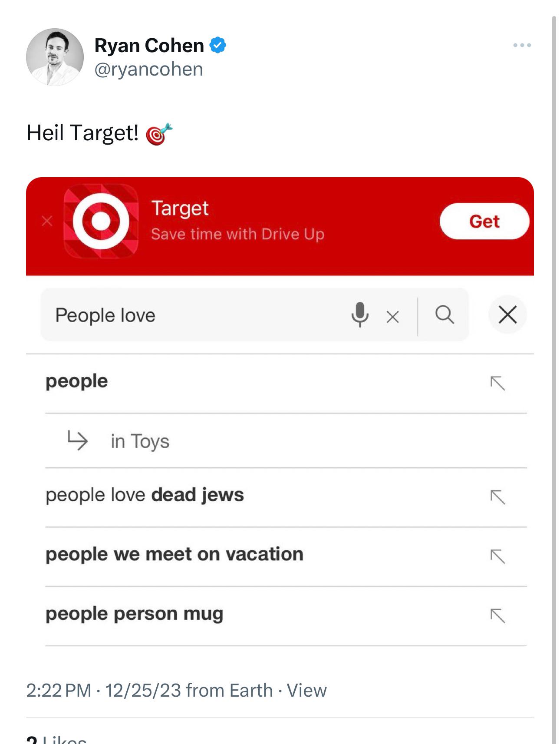The image size is (560, 744).
Task: Click arrow beside 'people we meet on vacation'
Action: point(497,556)
